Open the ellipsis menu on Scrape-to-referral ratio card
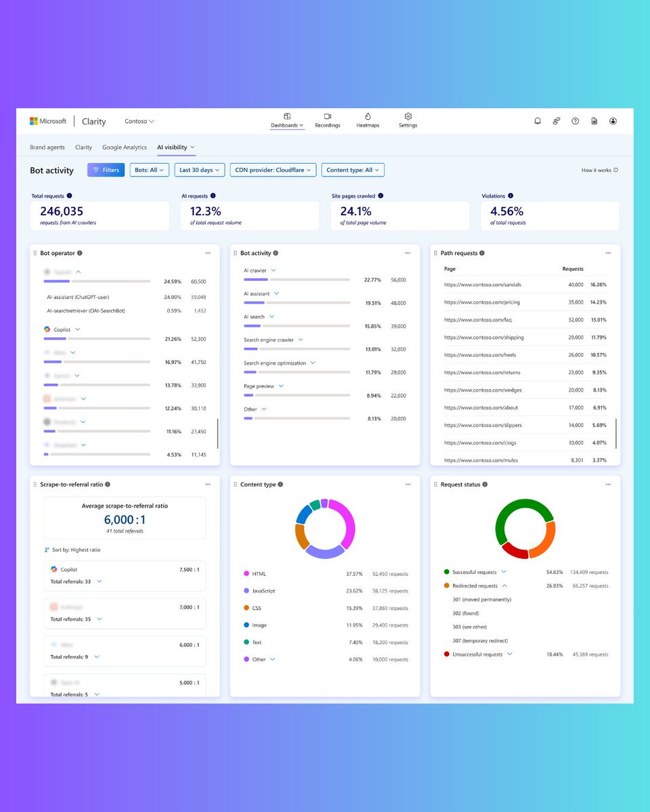 coord(207,484)
